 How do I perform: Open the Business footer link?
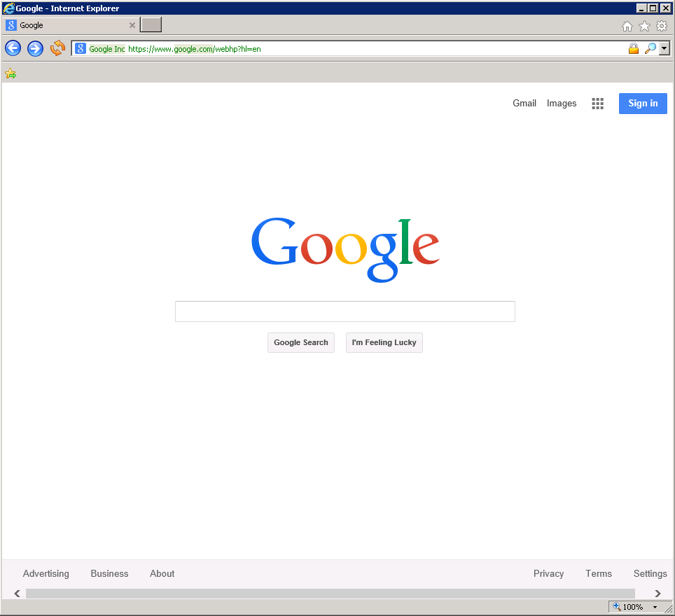(109, 573)
